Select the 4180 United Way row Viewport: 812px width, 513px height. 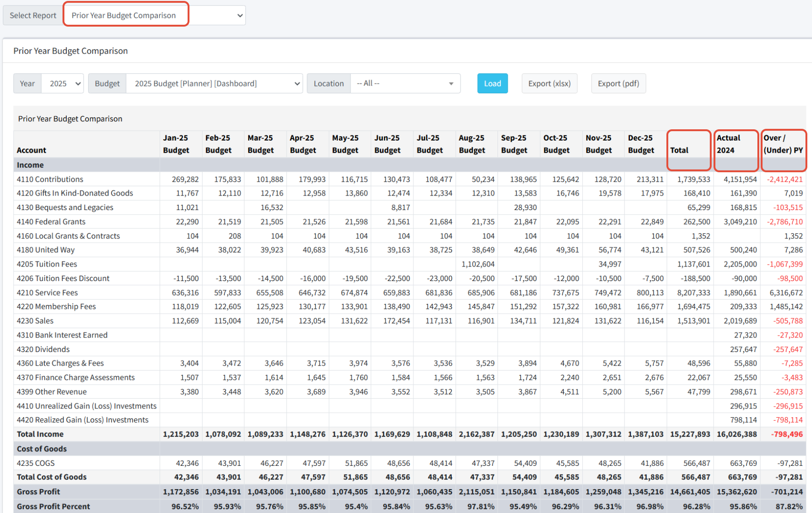pos(410,250)
